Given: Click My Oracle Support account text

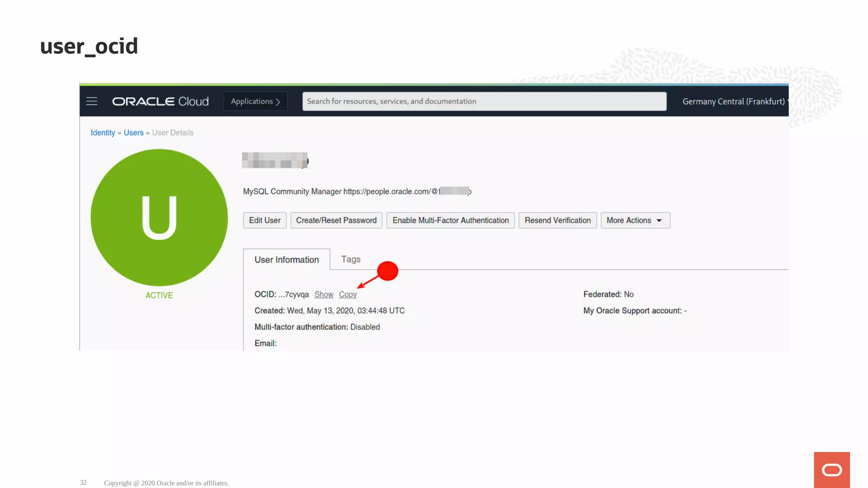Looking at the screenshot, I should coord(634,311).
